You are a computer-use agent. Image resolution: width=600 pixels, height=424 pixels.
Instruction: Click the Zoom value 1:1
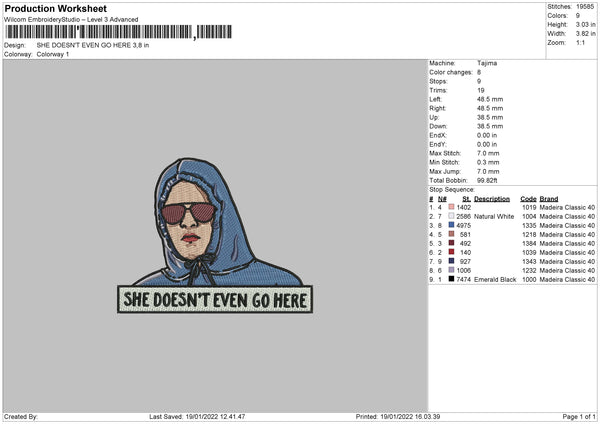click(580, 42)
